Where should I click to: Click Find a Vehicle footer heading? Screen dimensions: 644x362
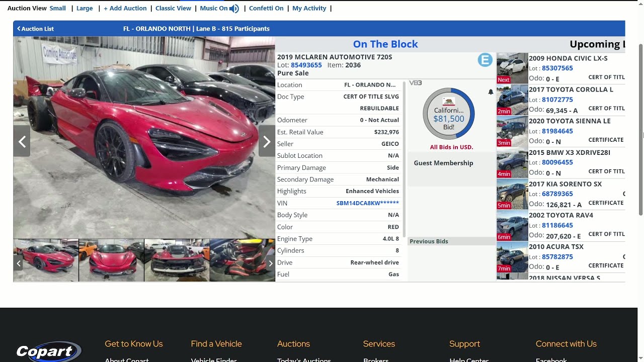click(x=216, y=344)
